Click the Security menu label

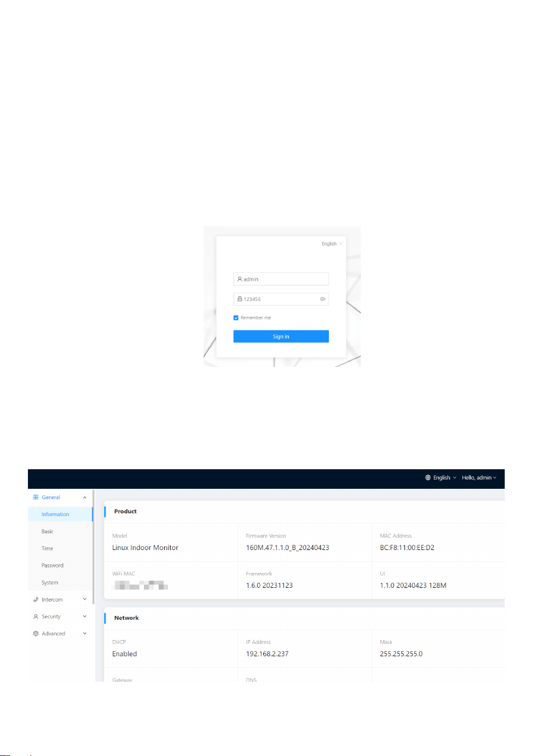(x=51, y=617)
